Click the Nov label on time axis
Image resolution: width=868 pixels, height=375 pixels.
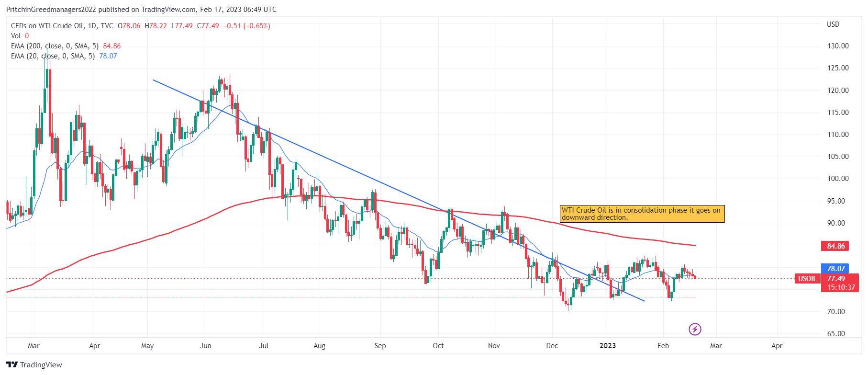[494, 346]
